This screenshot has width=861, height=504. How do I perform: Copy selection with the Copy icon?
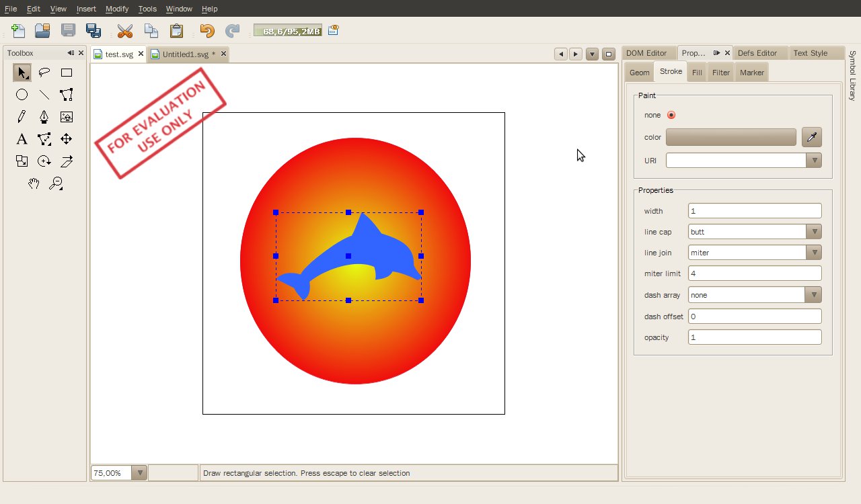pyautogui.click(x=151, y=31)
